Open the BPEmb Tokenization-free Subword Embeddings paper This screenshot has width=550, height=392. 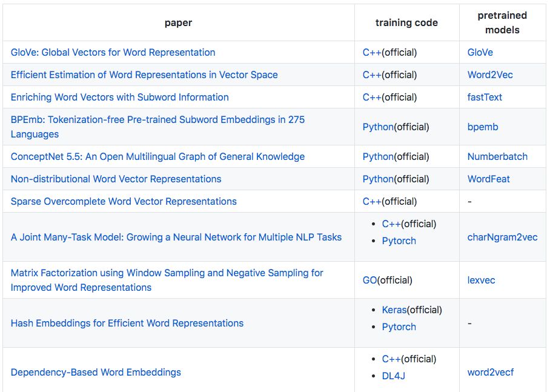point(157,119)
